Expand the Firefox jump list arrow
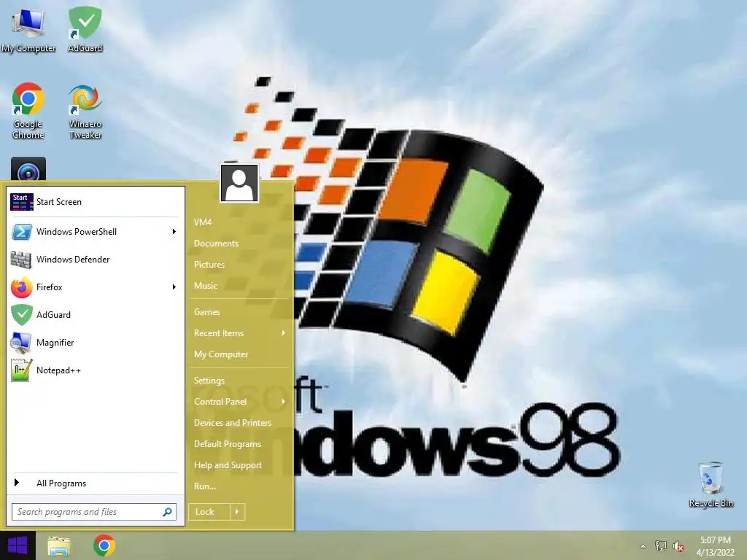The image size is (747, 560). click(x=174, y=287)
